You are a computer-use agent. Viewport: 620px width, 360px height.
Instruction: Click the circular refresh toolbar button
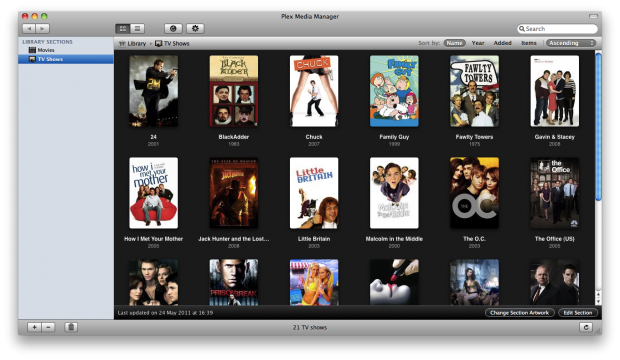tap(173, 28)
